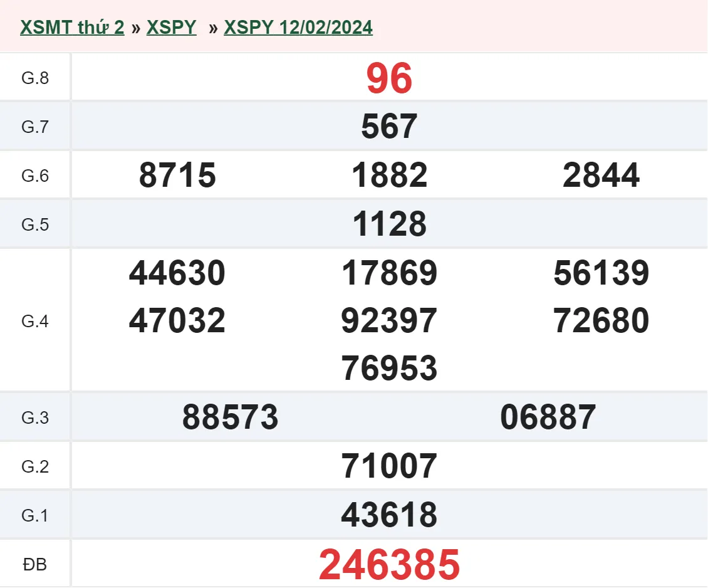Click the G.1 row label
Screen dimensions: 708x588
point(35,515)
